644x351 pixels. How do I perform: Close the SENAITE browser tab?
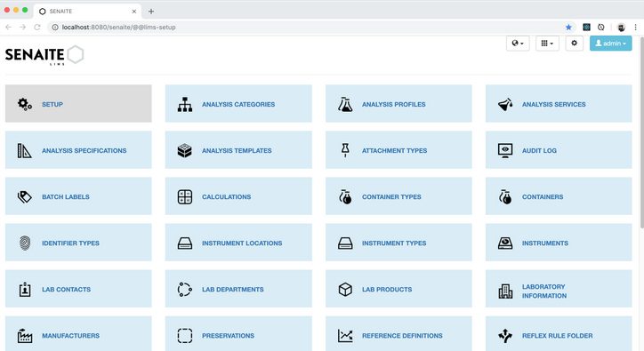[x=134, y=12]
